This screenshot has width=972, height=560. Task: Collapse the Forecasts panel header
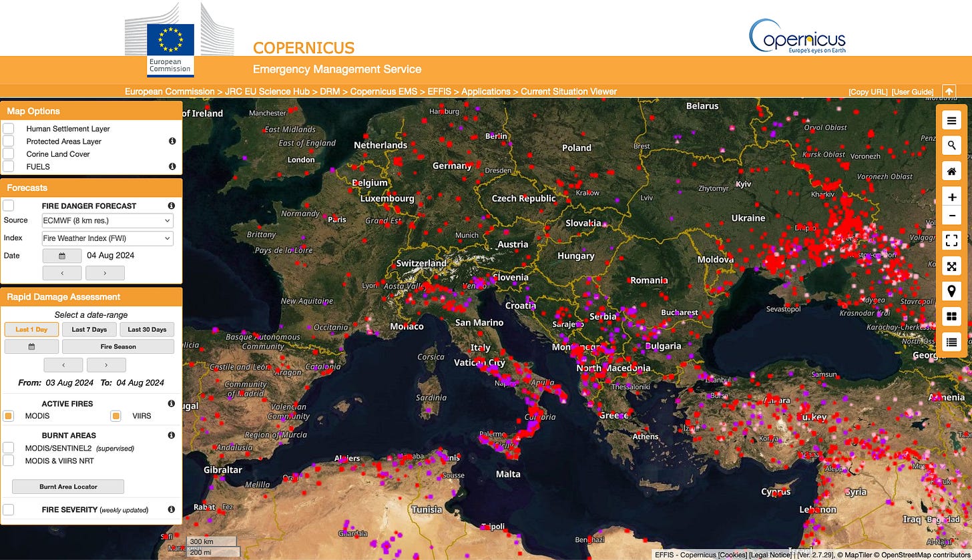pyautogui.click(x=91, y=188)
